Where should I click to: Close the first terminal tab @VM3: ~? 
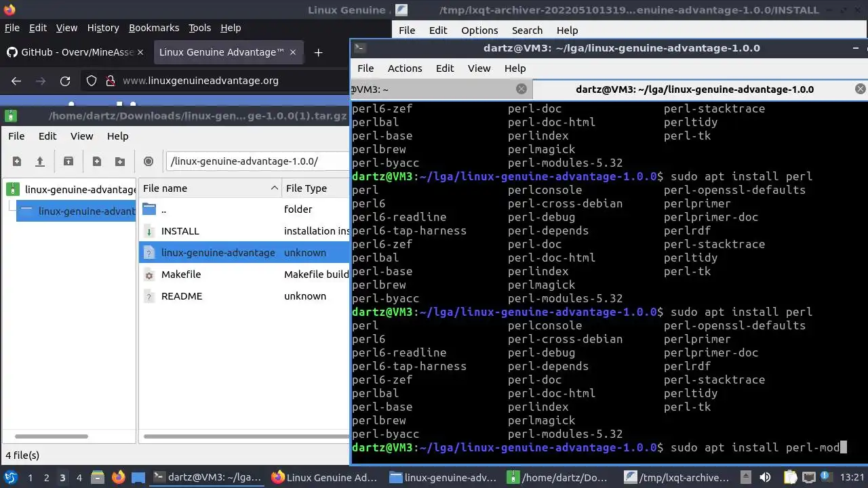coord(521,89)
